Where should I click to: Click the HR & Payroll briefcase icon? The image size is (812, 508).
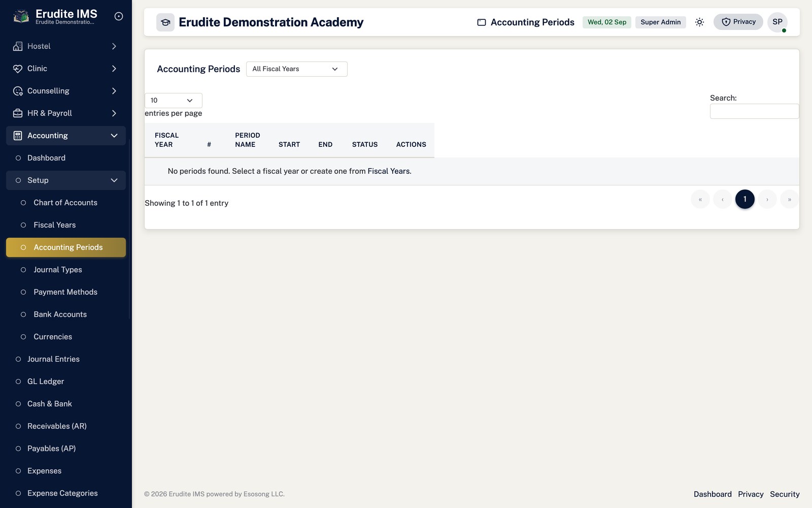(18, 113)
